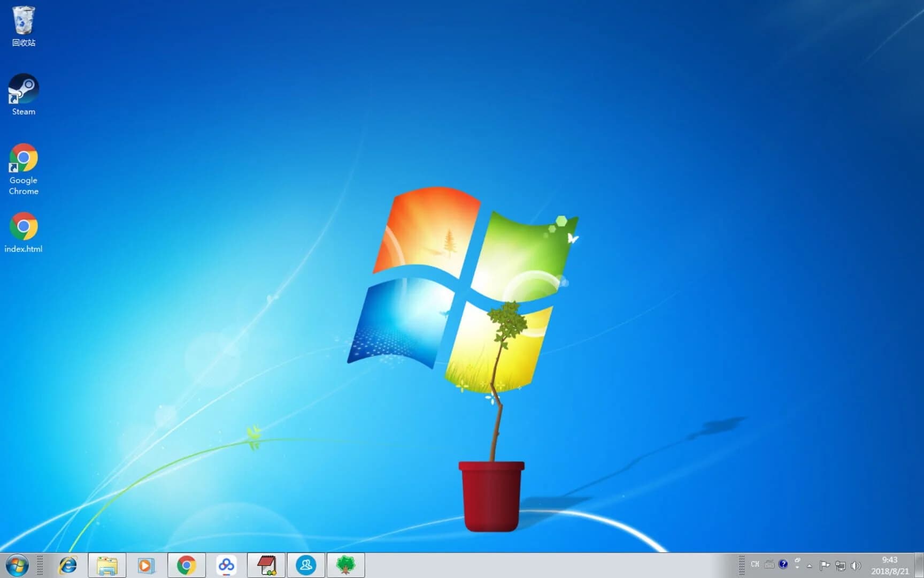The width and height of the screenshot is (924, 578).
Task: Open the 回收站 (Recycle Bin)
Action: click(23, 24)
